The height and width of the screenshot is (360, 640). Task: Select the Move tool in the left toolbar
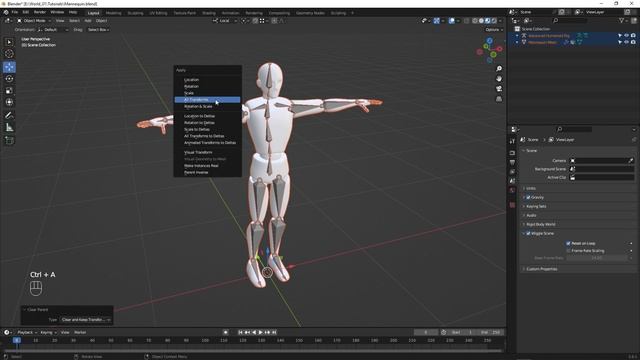click(x=9, y=67)
